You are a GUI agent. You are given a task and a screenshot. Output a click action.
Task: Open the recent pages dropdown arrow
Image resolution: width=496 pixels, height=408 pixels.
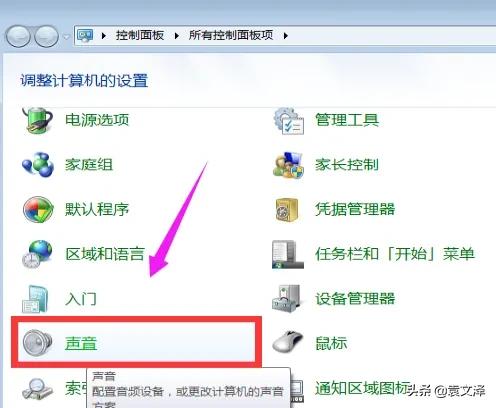(x=66, y=36)
